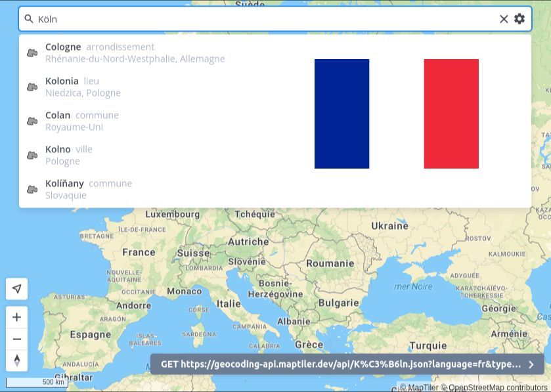Screen dimensions: 551x392
Task: Zoom out using the minus icon
Action: tap(16, 339)
